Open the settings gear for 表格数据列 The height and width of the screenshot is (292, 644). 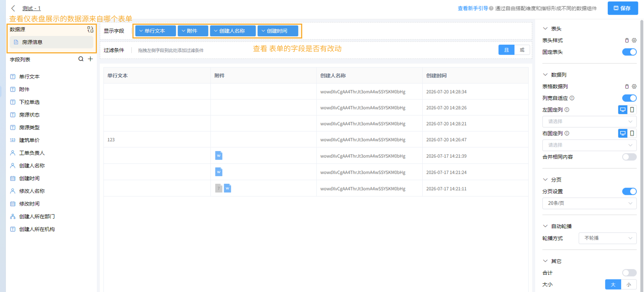coord(634,86)
